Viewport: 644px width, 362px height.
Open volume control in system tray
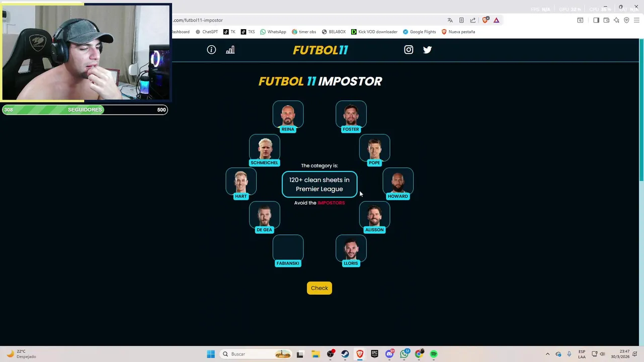point(602,354)
